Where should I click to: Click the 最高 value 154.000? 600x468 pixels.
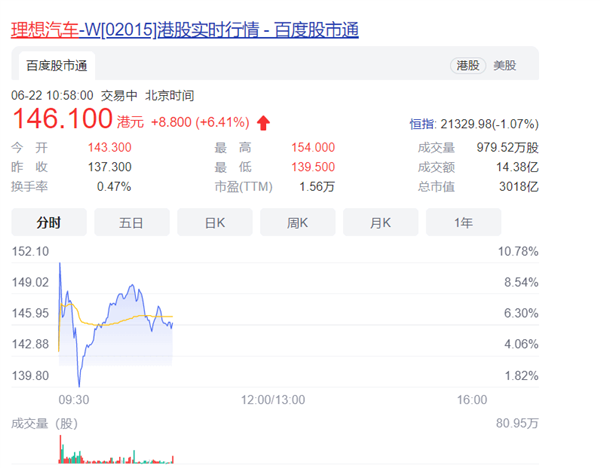point(313,147)
